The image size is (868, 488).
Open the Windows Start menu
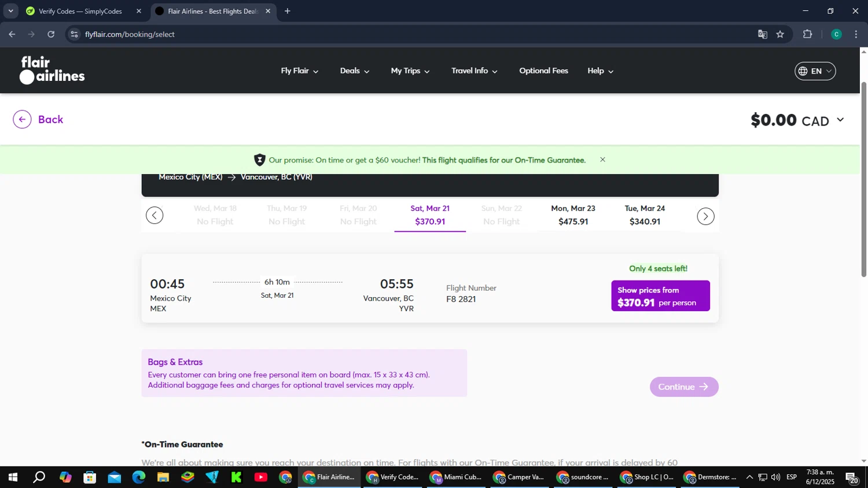(13, 478)
